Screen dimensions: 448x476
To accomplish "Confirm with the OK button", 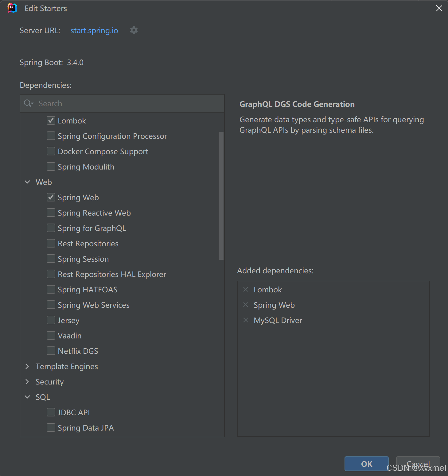I will 367,464.
